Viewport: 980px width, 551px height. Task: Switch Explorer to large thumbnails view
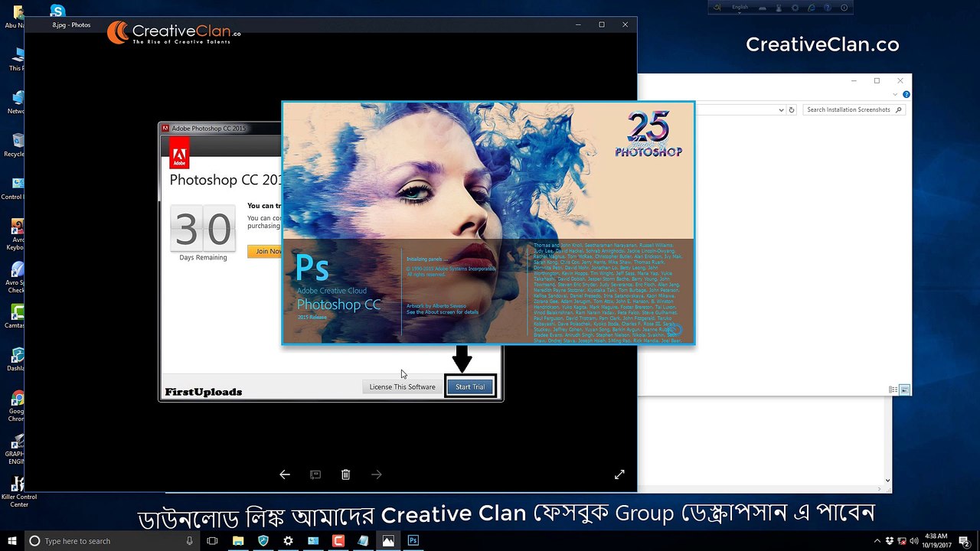point(904,390)
